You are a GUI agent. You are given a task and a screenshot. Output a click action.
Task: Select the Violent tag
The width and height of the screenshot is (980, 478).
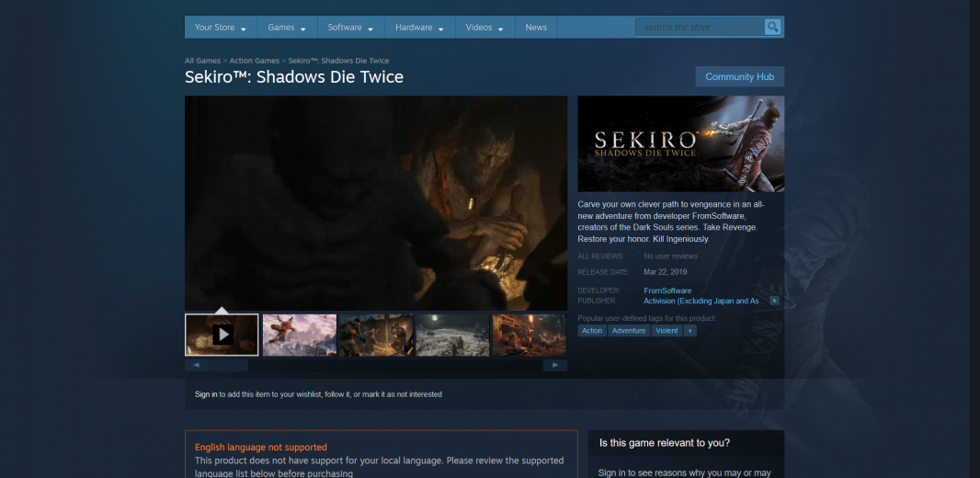[667, 331]
